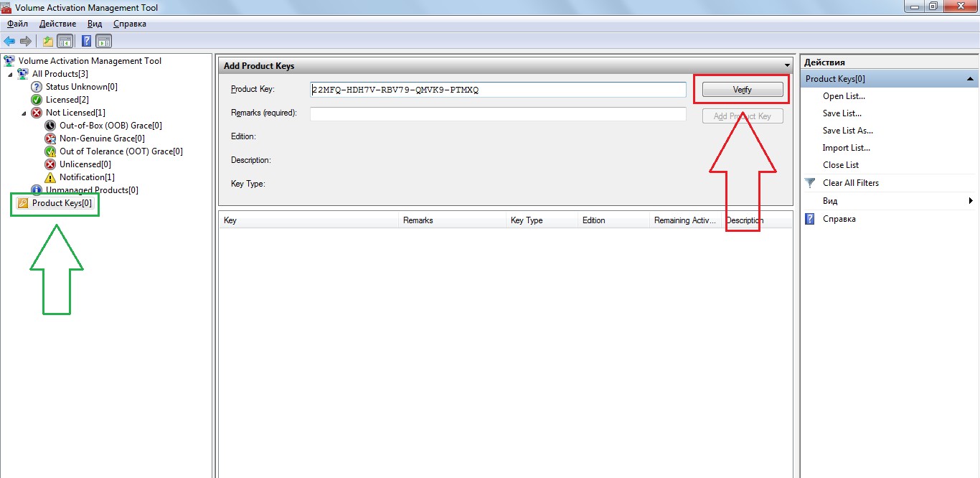Click the yellow Notification warning icon
Image resolution: width=980 pixels, height=478 pixels.
click(x=50, y=177)
